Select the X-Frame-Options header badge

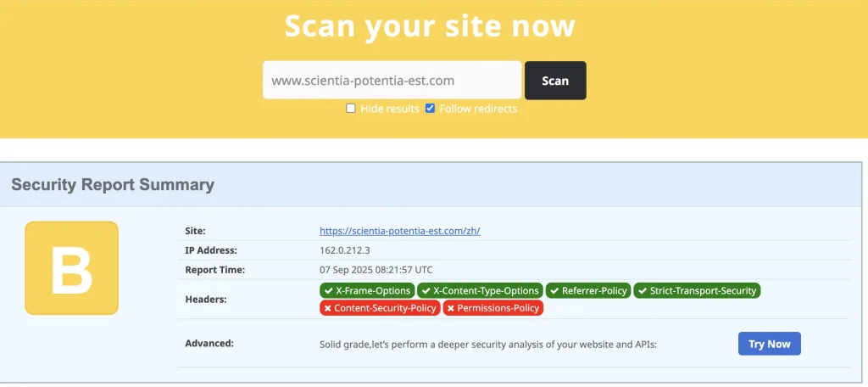366,290
